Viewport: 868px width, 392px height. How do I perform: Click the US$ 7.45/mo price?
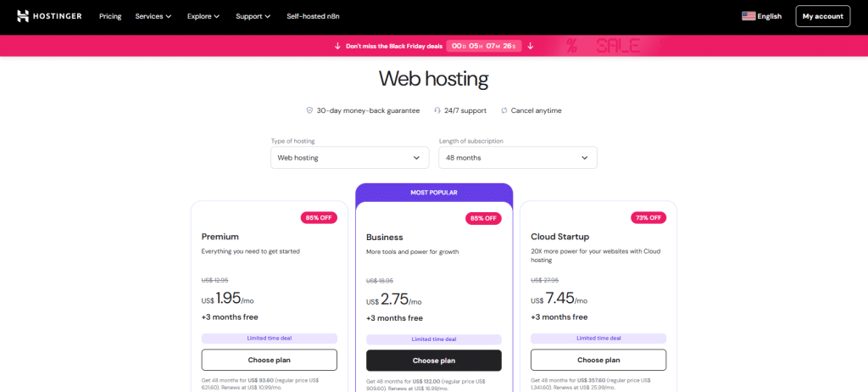tap(559, 299)
